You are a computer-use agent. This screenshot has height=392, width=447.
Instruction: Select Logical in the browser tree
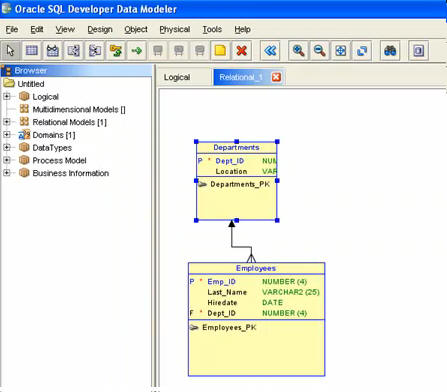click(45, 97)
